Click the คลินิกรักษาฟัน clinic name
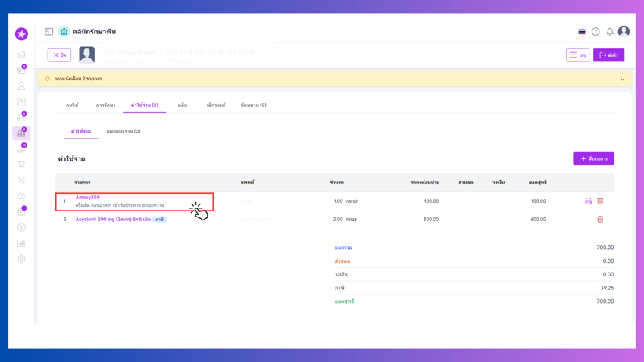644x362 pixels. click(94, 32)
